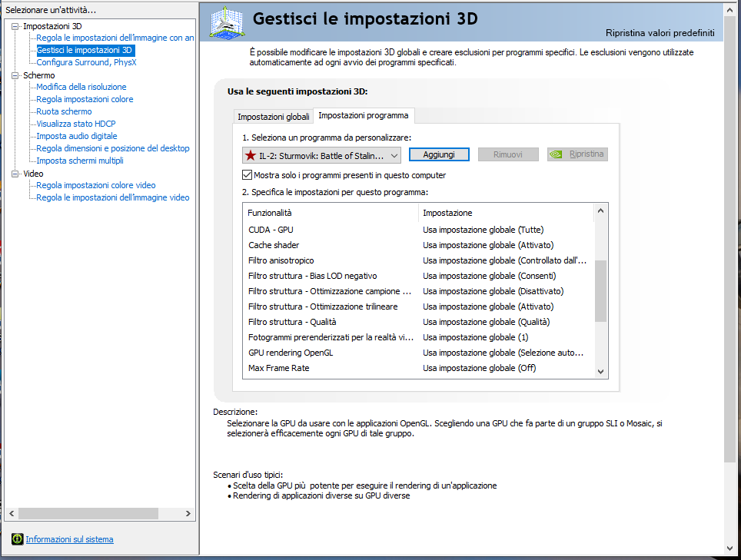Screen dimensions: 741x560
Task: Select the CUDA - GPU row
Action: [x=418, y=230]
